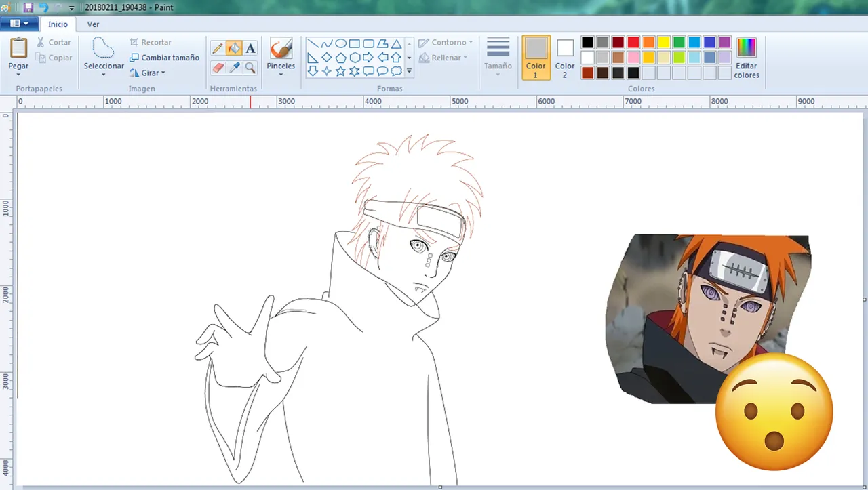Click the Seleccionar selection button
Viewport: 868px width, 490px height.
tap(104, 53)
